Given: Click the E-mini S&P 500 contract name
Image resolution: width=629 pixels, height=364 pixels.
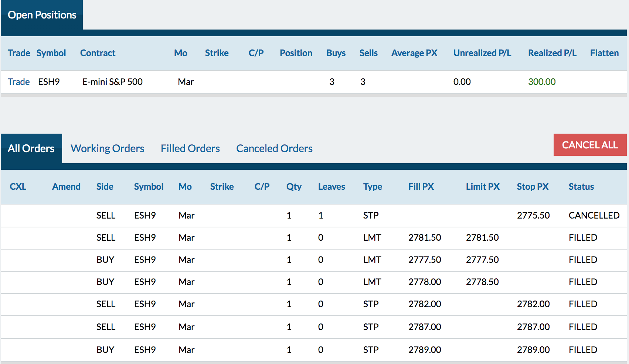Looking at the screenshot, I should click(112, 82).
